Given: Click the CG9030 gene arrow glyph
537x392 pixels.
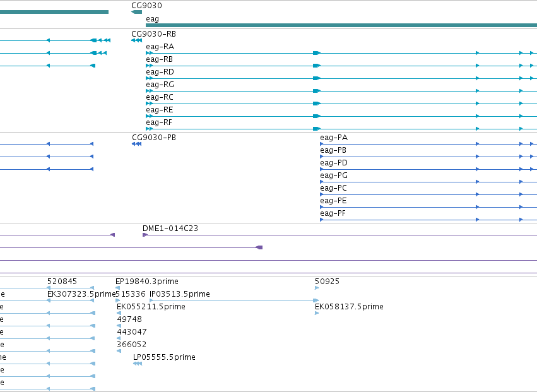Looking at the screenshot, I should tap(137, 12).
